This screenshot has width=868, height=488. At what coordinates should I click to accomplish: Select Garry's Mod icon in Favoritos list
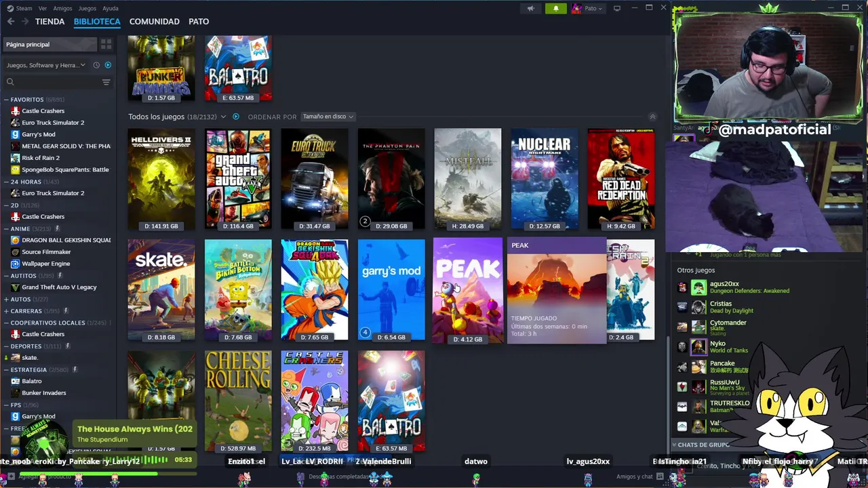coord(16,134)
